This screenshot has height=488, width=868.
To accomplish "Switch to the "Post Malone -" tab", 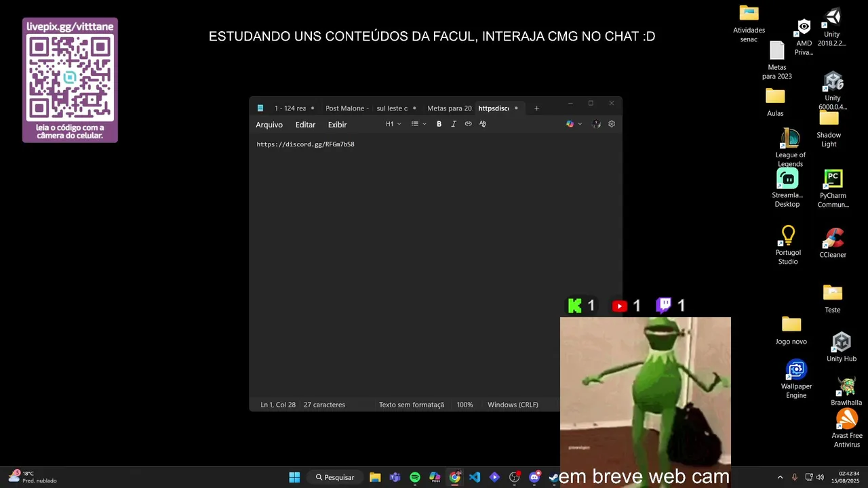I will click(347, 108).
